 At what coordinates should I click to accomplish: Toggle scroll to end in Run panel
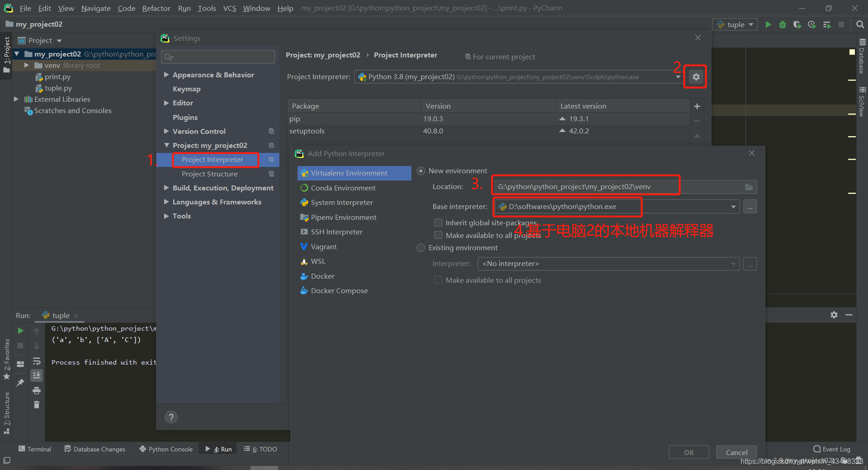click(37, 375)
